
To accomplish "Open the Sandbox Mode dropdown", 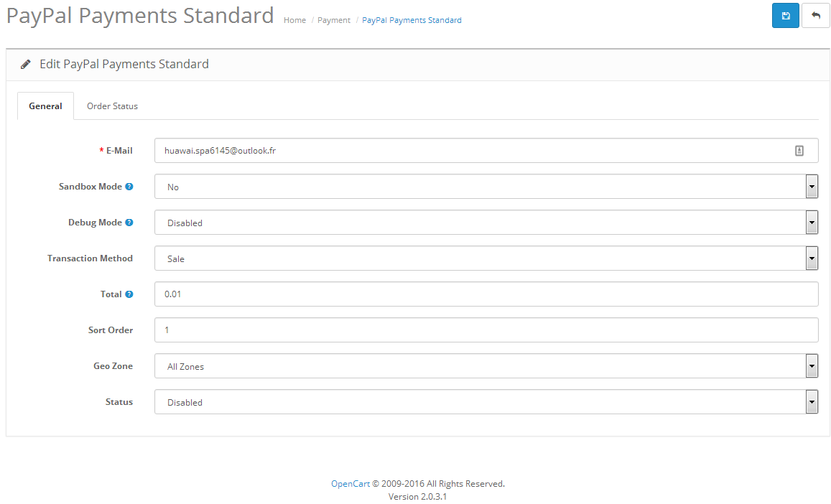I will pos(486,187).
